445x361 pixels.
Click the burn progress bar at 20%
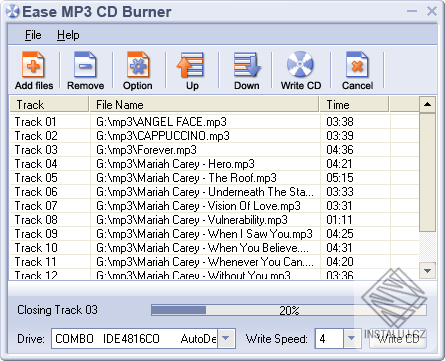[289, 310]
